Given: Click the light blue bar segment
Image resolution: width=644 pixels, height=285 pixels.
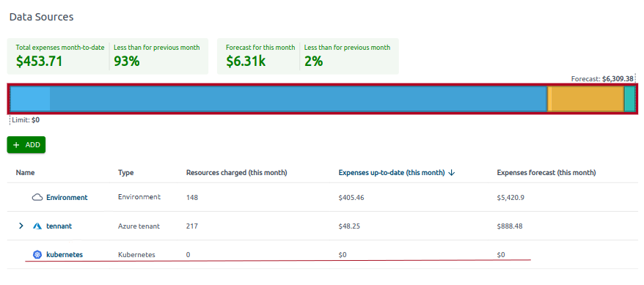Looking at the screenshot, I should coord(30,99).
